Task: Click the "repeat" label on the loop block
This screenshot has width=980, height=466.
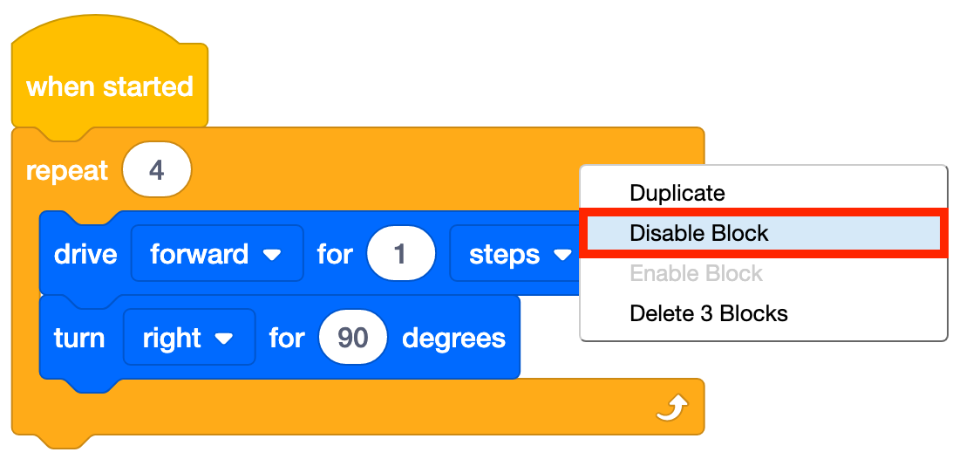Action: coord(66,170)
